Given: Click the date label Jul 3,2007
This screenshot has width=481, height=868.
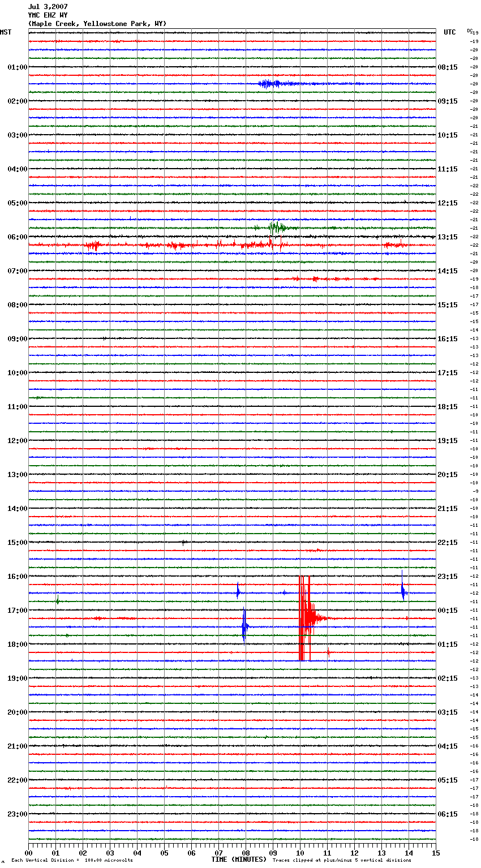Looking at the screenshot, I should 48,7.
